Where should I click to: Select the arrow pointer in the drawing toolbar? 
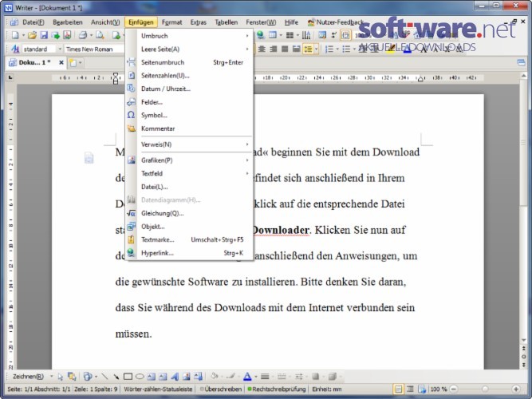click(x=61, y=376)
